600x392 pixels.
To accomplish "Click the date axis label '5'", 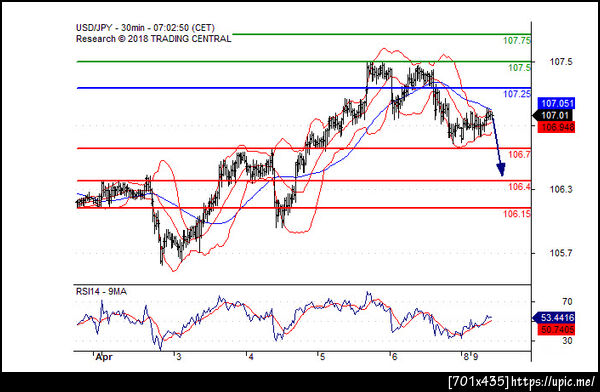I will (322, 357).
